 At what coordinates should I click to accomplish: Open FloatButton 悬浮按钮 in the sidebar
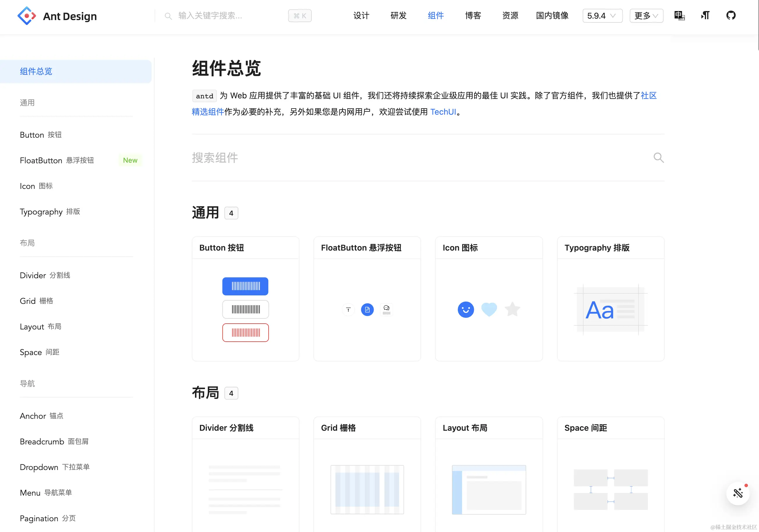click(x=57, y=160)
